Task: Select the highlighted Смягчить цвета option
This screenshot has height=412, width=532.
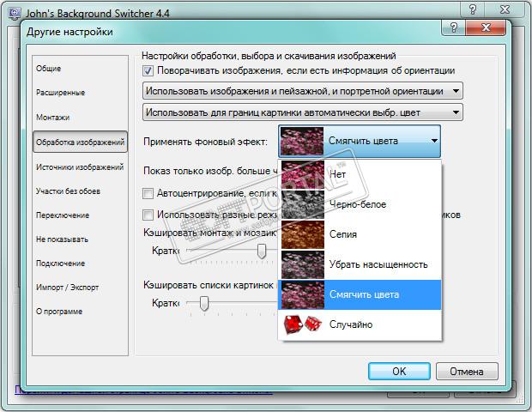Action: [360, 294]
